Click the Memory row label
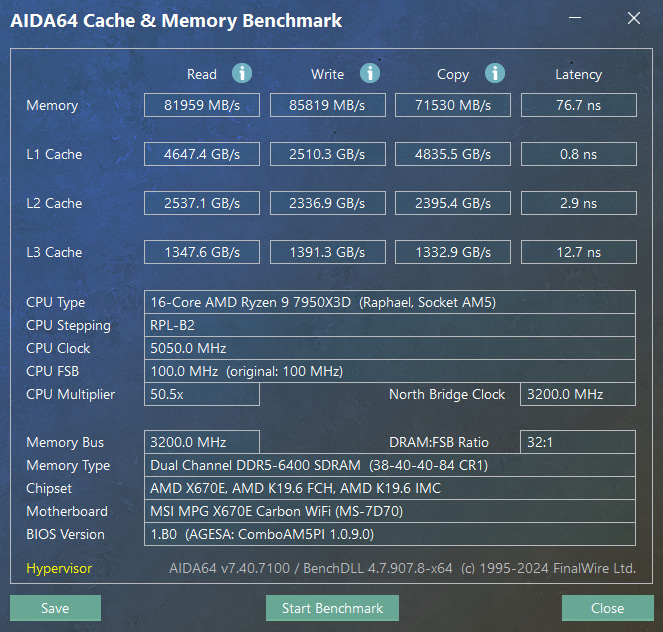 [52, 105]
